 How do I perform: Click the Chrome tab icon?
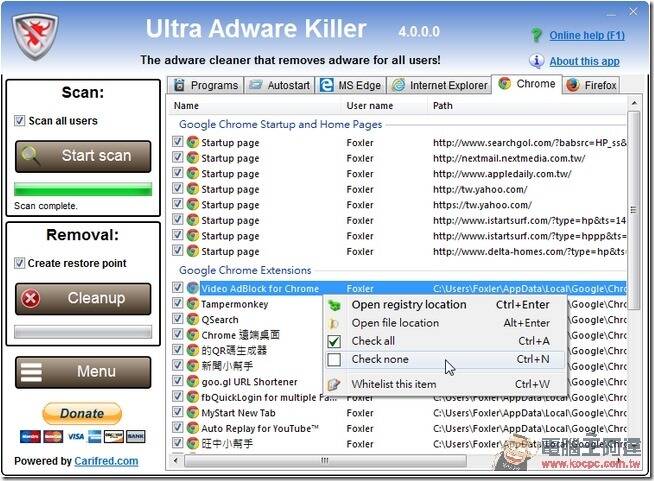(x=504, y=83)
